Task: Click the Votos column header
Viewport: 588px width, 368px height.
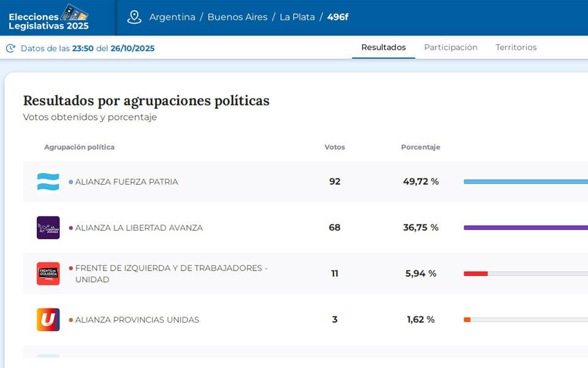Action: pyautogui.click(x=334, y=147)
